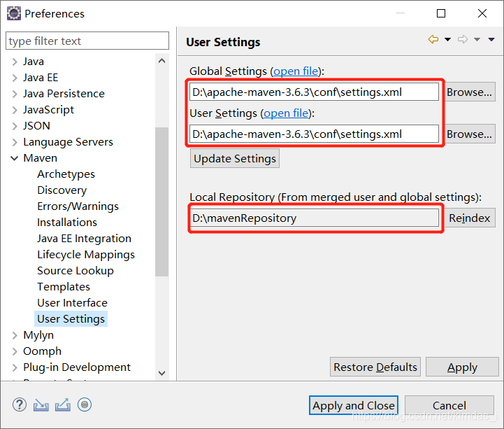Click the tree scrollbar up arrow
This screenshot has height=429, width=504.
(162, 61)
